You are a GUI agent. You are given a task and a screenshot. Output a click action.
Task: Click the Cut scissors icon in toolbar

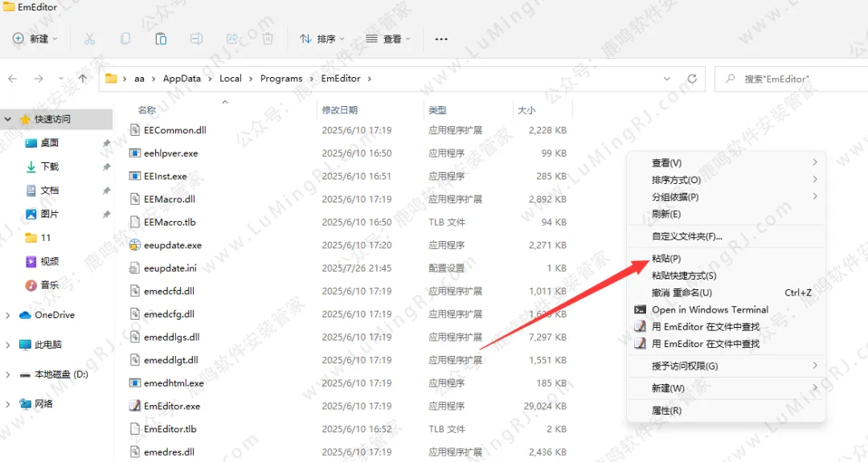point(89,39)
